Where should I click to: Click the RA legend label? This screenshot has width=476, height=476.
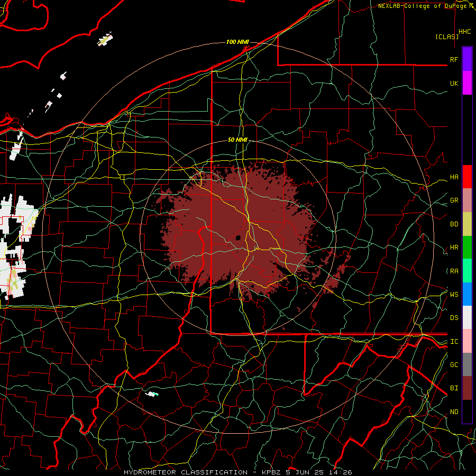(x=454, y=271)
